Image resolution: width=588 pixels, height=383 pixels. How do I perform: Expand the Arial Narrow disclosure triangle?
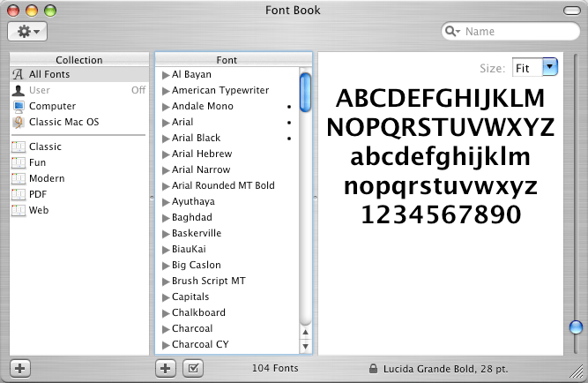point(166,170)
